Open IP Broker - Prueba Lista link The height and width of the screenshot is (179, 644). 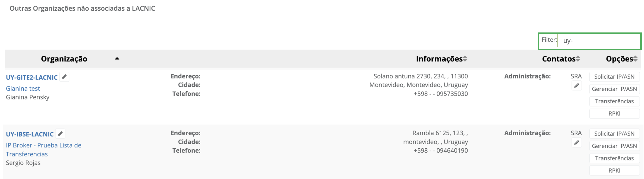pyautogui.click(x=44, y=145)
